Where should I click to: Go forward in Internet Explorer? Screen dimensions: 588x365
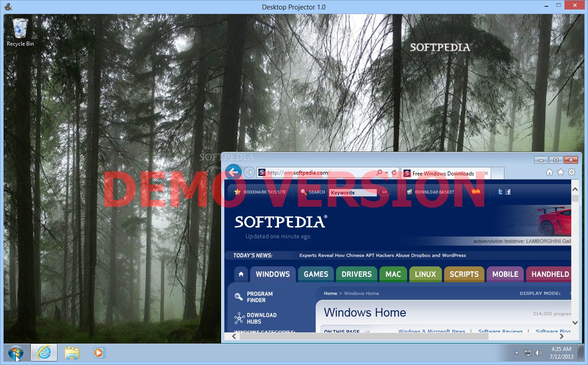point(248,172)
